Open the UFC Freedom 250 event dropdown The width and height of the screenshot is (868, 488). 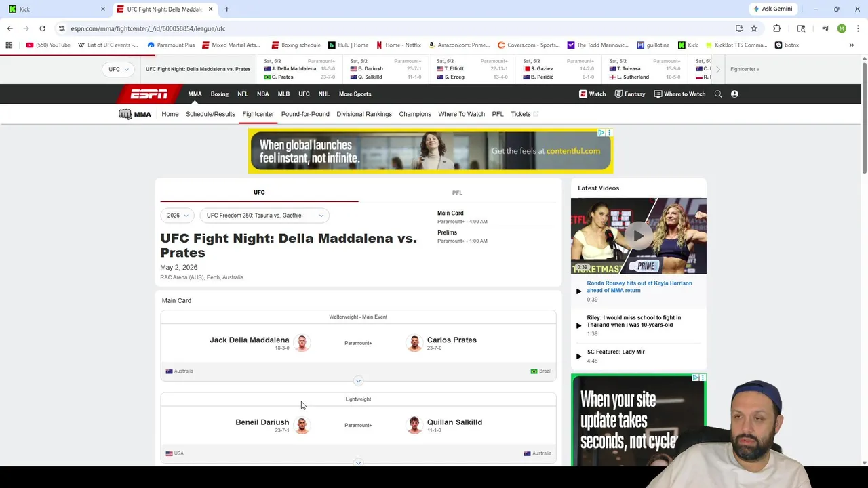click(x=264, y=216)
